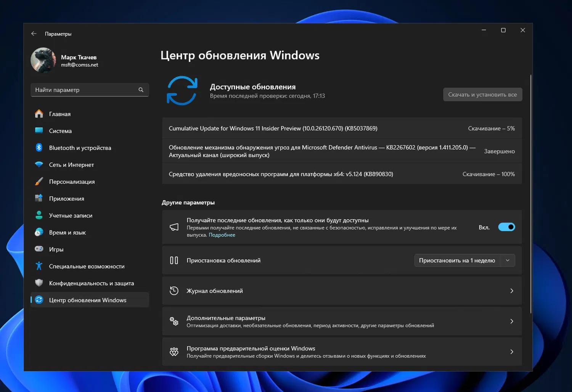Click the Другие параметры section label
Image resolution: width=572 pixels, height=392 pixels.
(x=188, y=202)
